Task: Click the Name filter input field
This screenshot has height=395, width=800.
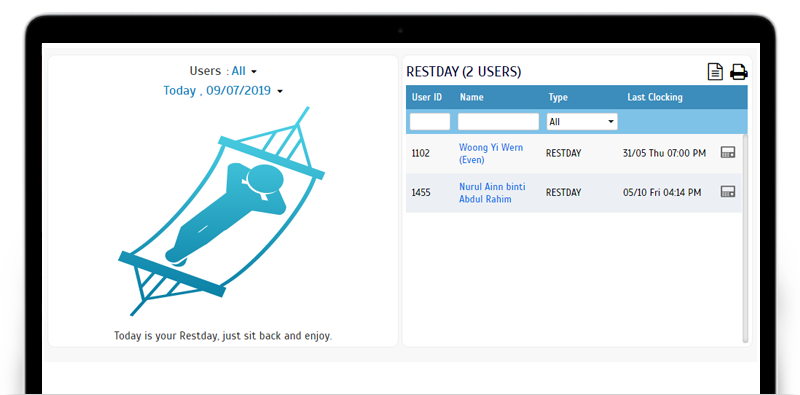Action: pos(498,122)
